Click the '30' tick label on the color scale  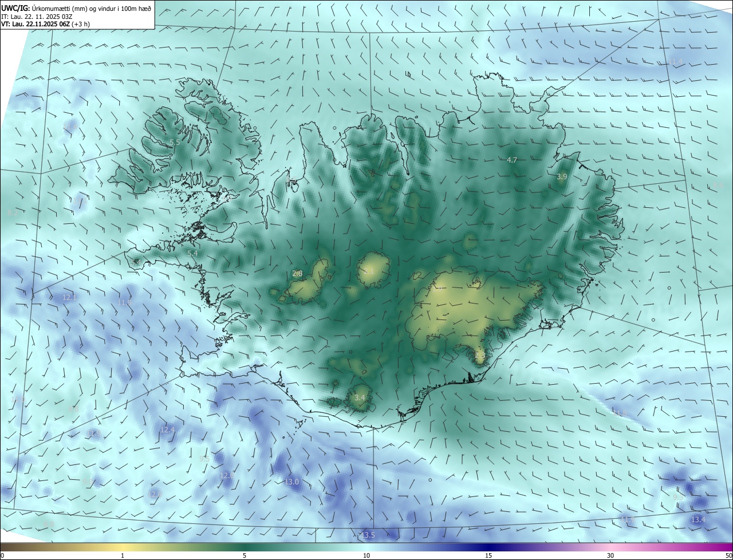pyautogui.click(x=610, y=555)
